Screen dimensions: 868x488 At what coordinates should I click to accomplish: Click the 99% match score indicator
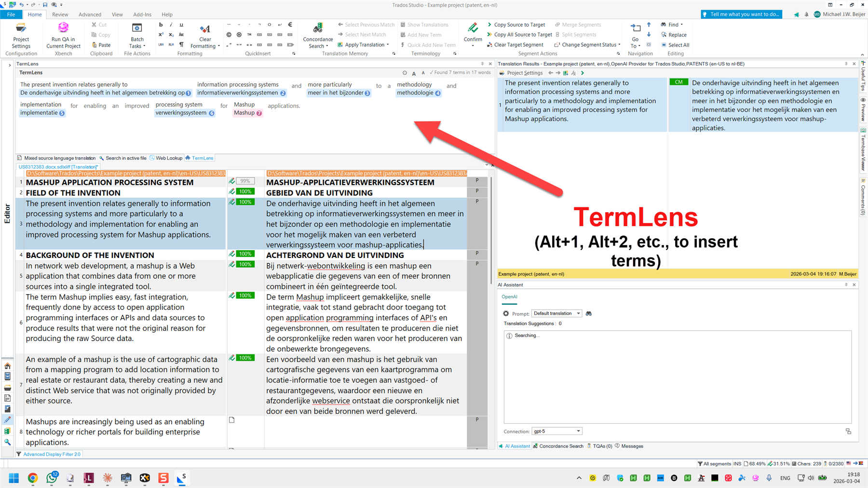245,181
